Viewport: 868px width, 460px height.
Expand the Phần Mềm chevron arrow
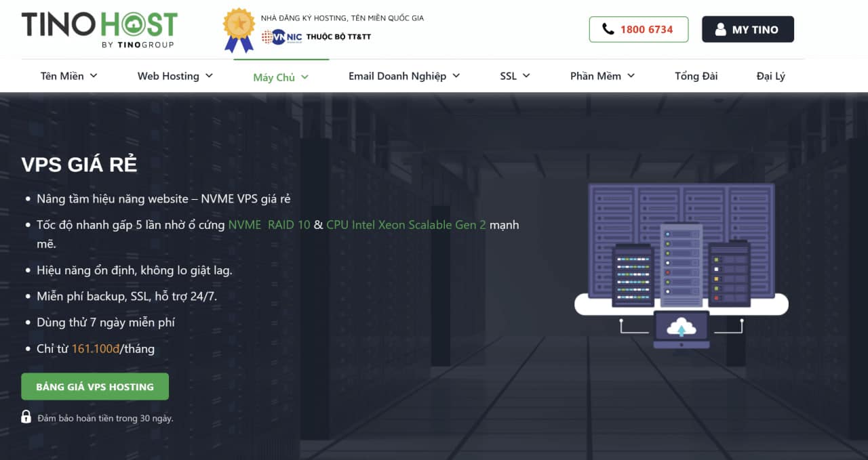[631, 76]
